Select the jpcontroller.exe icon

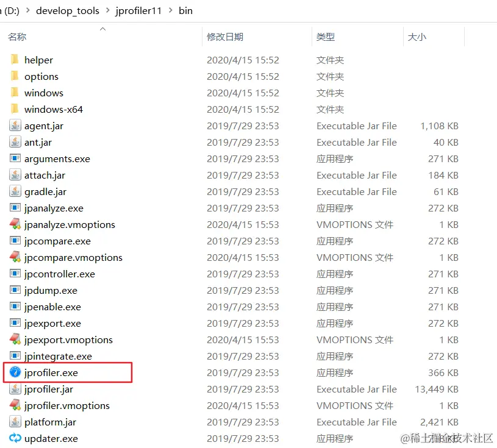(x=15, y=274)
